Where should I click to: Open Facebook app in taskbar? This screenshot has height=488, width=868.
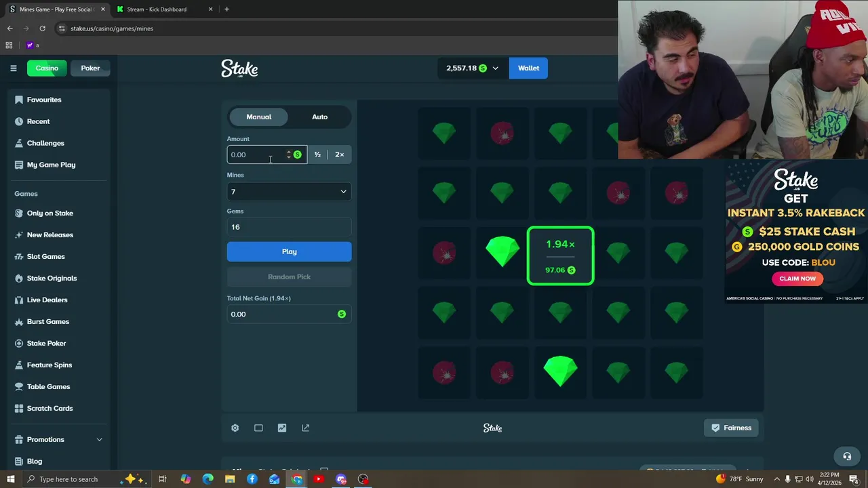click(252, 479)
